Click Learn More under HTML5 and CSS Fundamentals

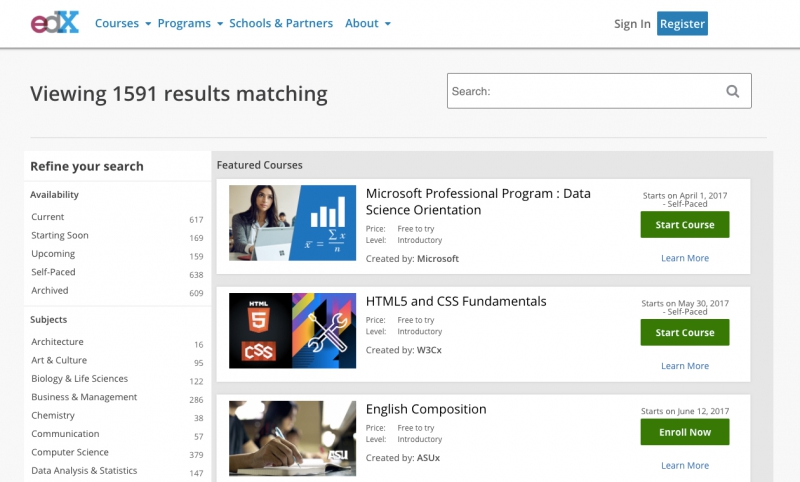click(x=685, y=366)
